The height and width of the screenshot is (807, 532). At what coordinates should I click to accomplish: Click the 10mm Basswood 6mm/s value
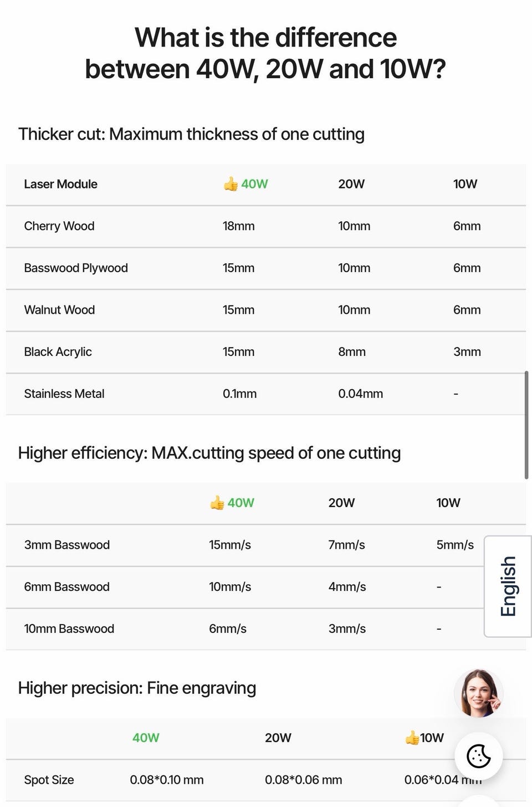pyautogui.click(x=228, y=629)
